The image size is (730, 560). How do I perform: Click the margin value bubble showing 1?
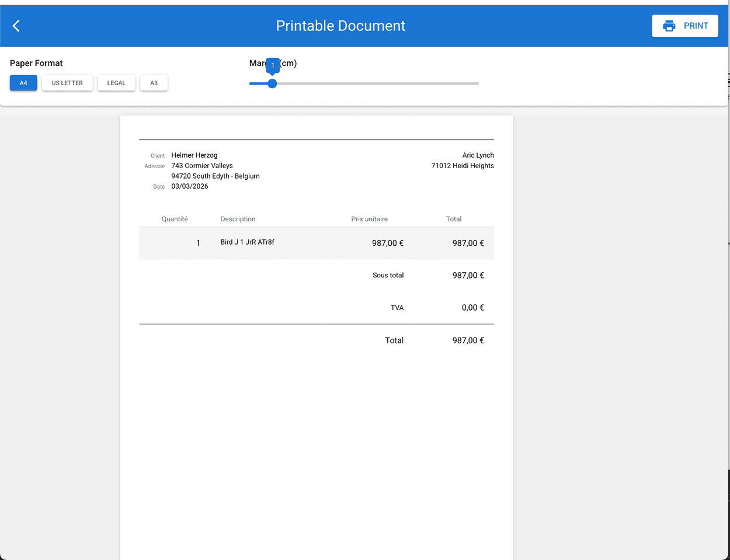(273, 65)
